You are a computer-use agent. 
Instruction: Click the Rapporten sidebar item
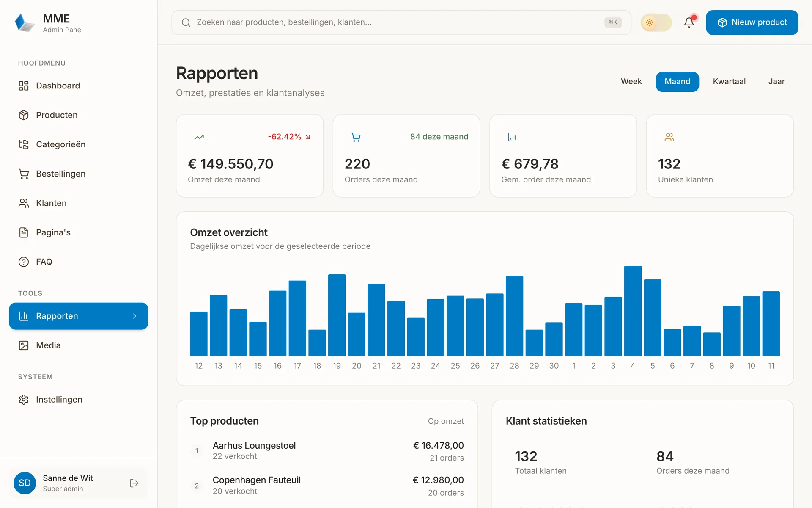(78, 316)
